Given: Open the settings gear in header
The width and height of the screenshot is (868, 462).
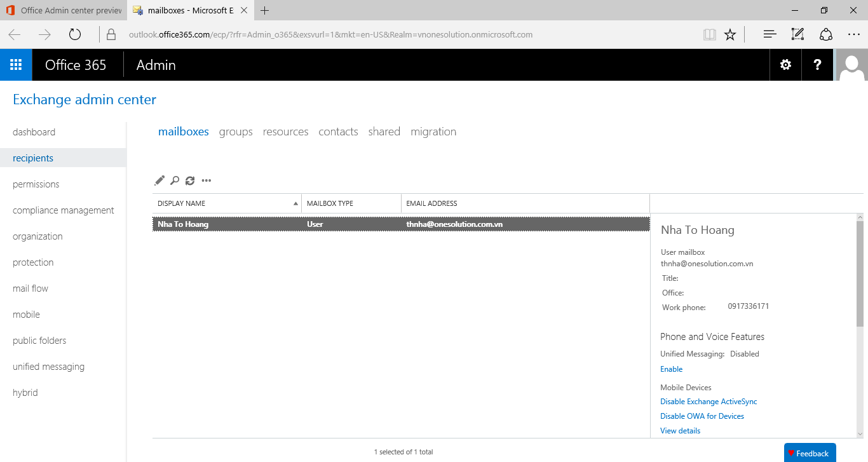Looking at the screenshot, I should tap(785, 65).
